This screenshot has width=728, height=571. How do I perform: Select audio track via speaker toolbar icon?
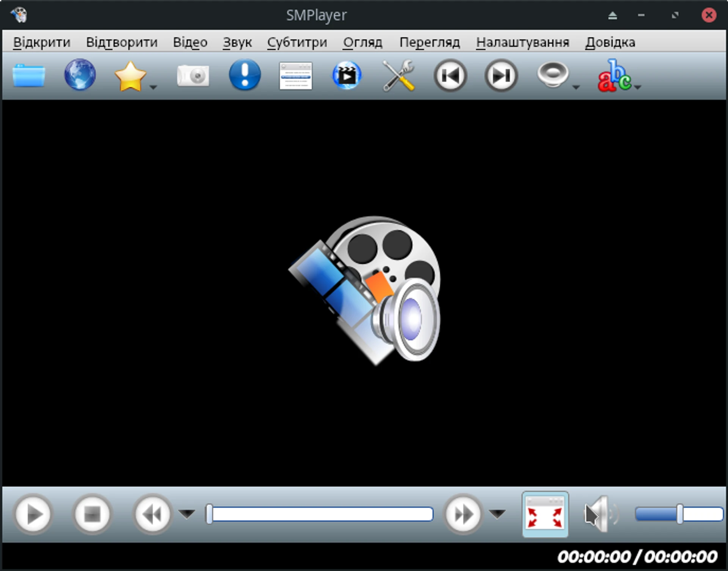point(553,75)
